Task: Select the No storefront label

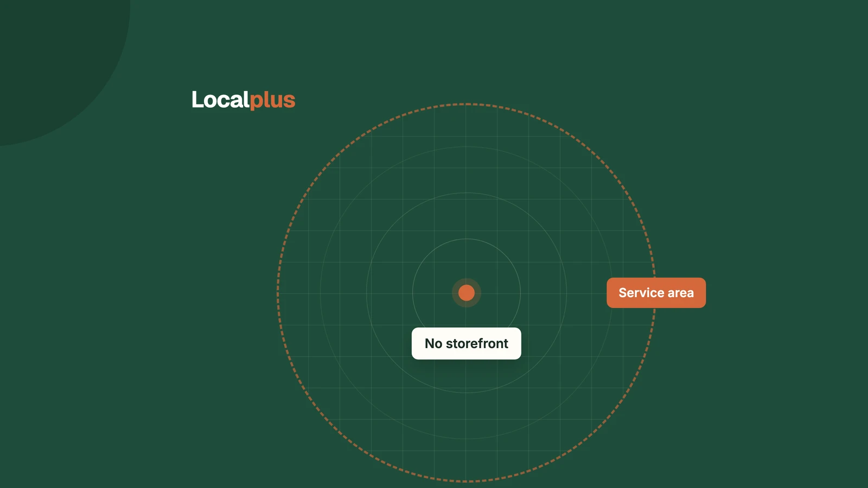Action: tap(467, 343)
